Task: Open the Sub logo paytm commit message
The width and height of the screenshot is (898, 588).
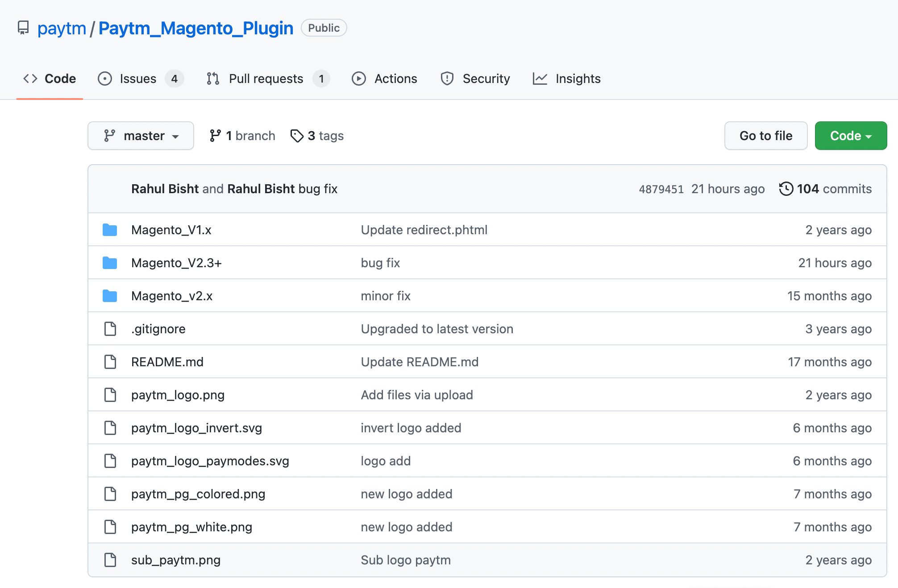Action: click(x=406, y=560)
